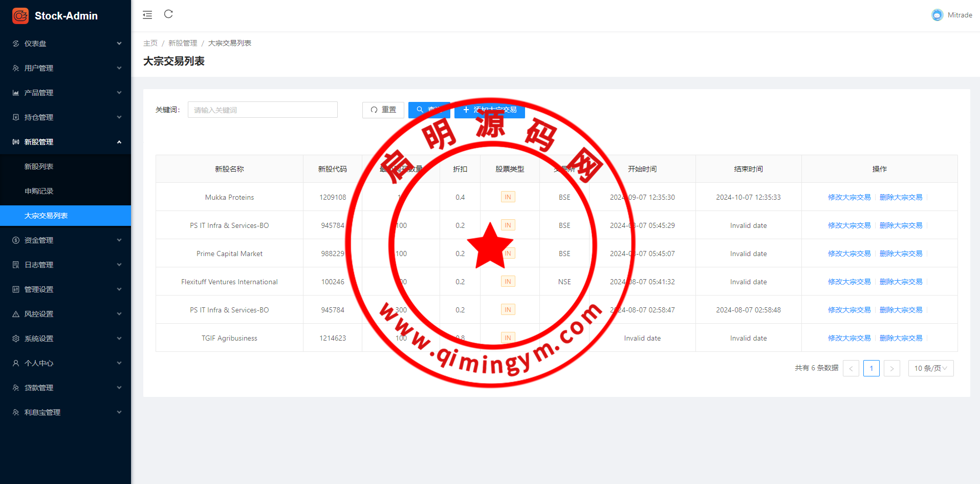Viewport: 980px width, 484px height.
Task: Focus the 关键词 keyword input field
Action: point(263,110)
